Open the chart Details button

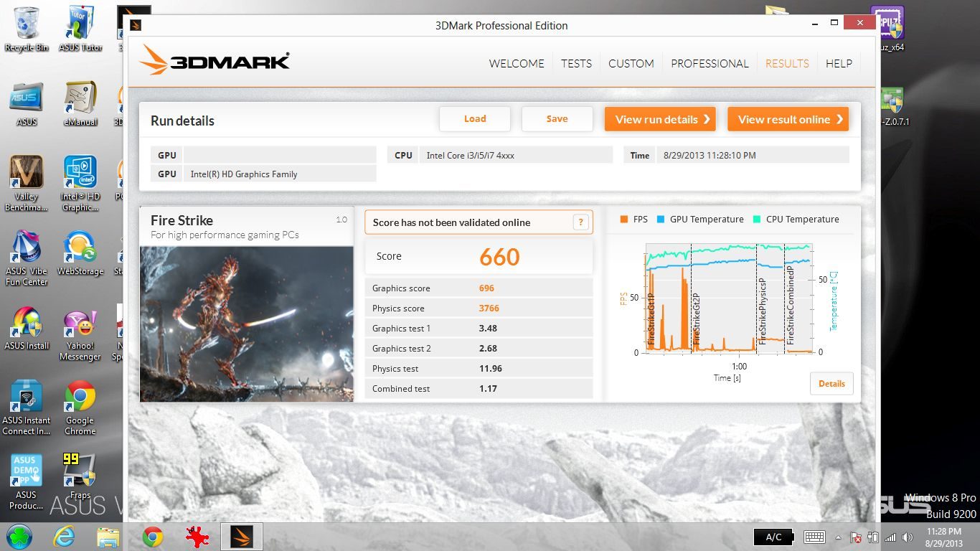[831, 384]
